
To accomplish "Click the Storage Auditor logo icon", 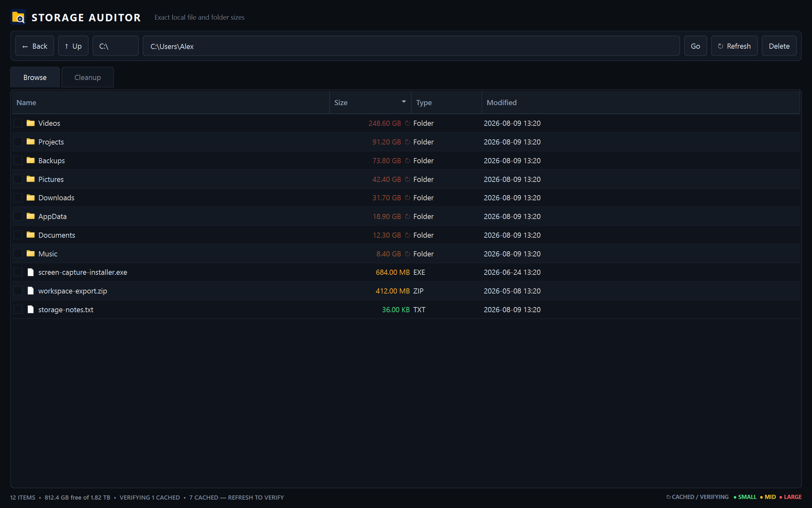I will (18, 17).
